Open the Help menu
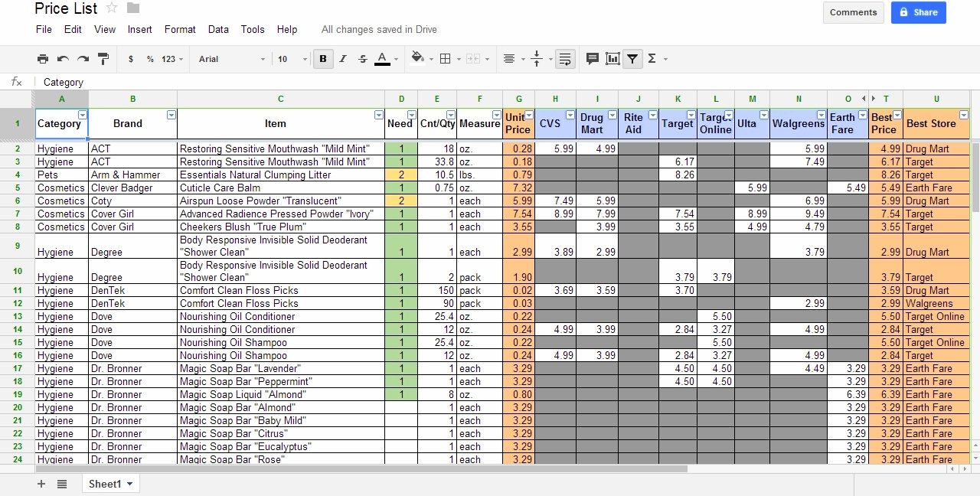The height and width of the screenshot is (496, 980). point(287,29)
